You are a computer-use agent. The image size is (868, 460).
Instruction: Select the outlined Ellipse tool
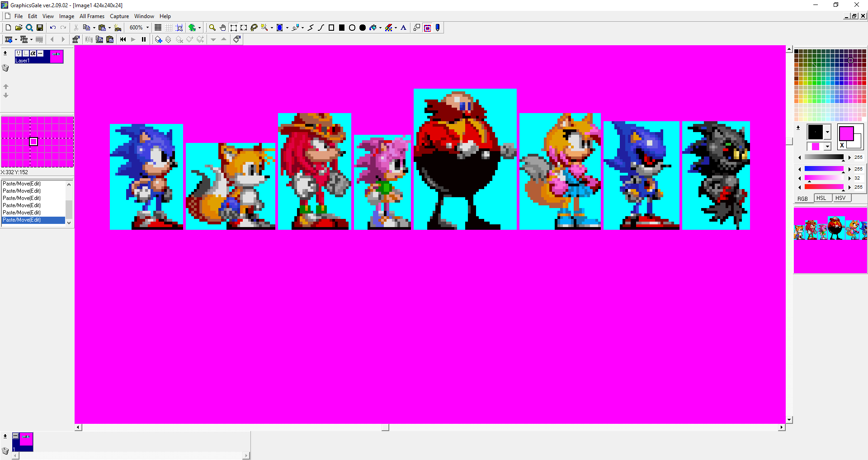click(x=352, y=28)
